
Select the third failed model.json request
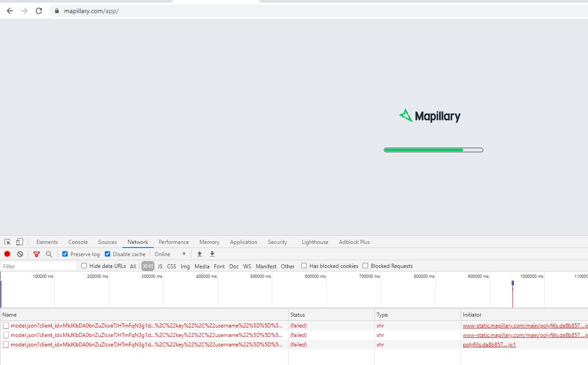[147, 344]
